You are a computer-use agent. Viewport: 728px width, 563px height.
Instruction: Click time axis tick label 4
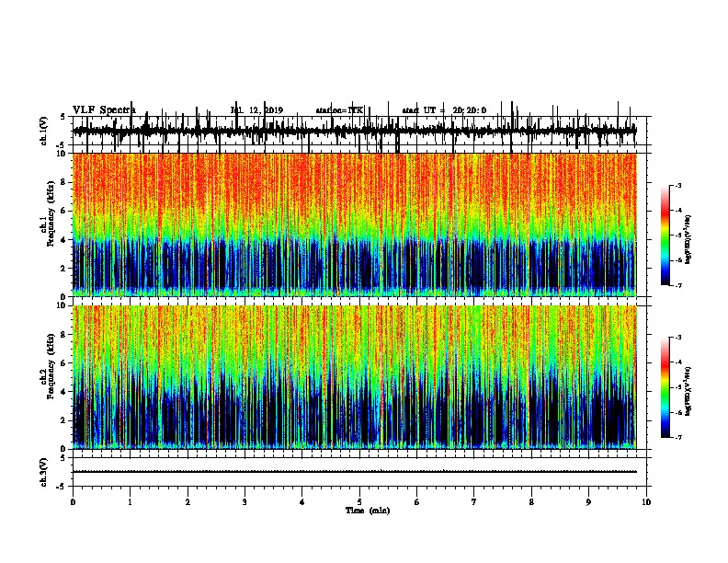(302, 502)
